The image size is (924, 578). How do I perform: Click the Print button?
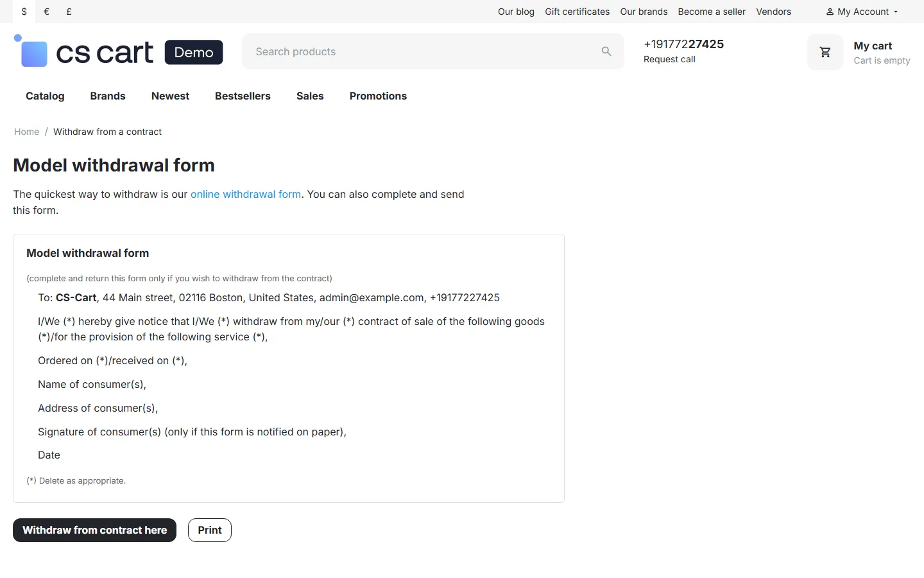coord(210,530)
